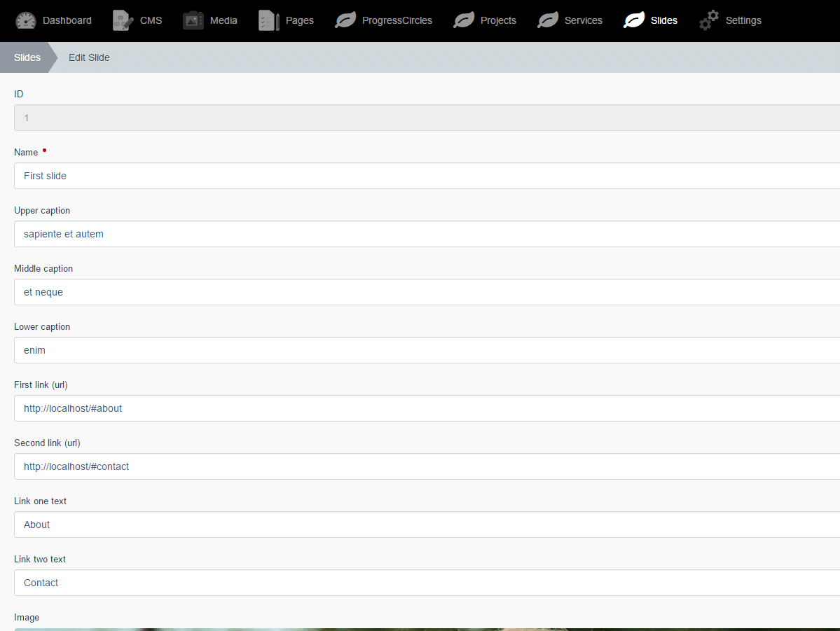Viewport: 840px width, 631px height.
Task: Open Media via the camera icon
Action: (193, 20)
